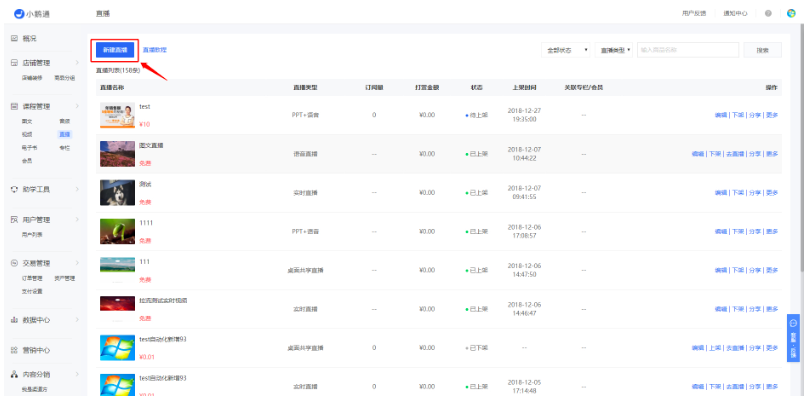
Task: Click 编辑 for the first test row
Action: [x=721, y=115]
